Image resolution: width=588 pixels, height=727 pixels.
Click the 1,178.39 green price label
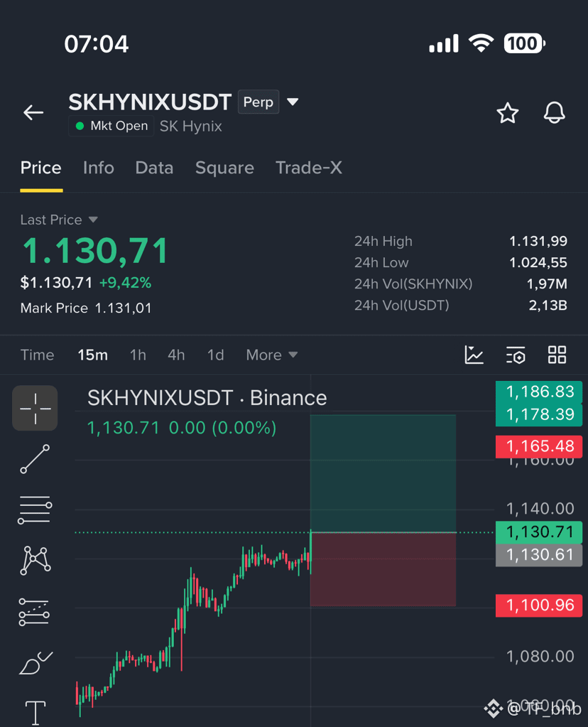point(539,414)
